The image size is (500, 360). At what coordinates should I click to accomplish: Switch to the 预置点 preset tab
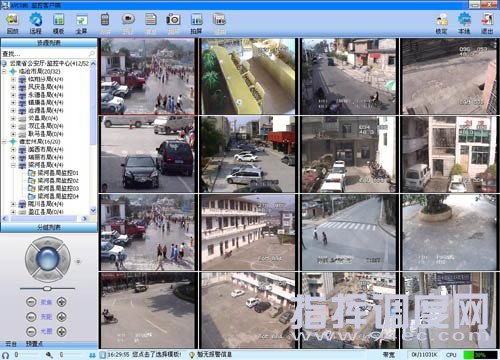(35, 343)
